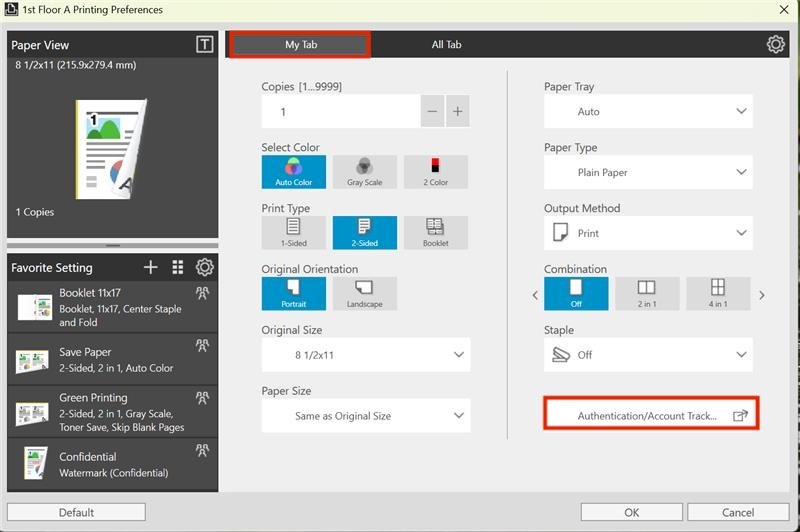Decrease copies with the minus button
This screenshot has height=532, width=800.
(x=432, y=111)
